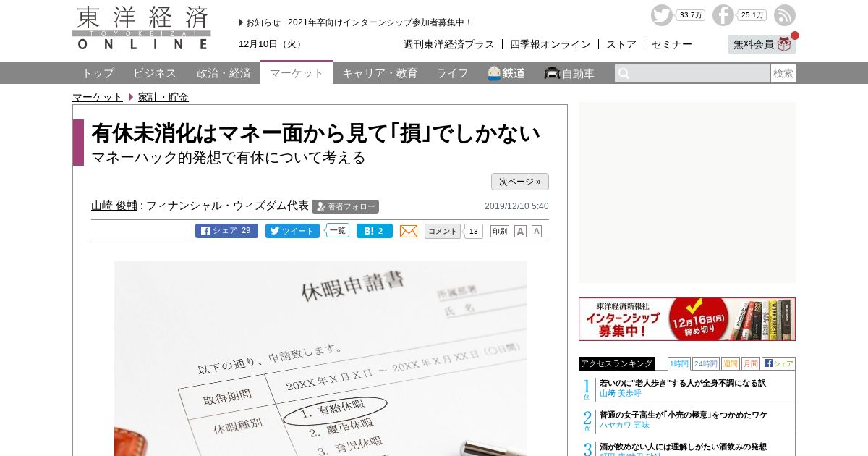Open the インターンシップ募集中 banner

[687, 319]
